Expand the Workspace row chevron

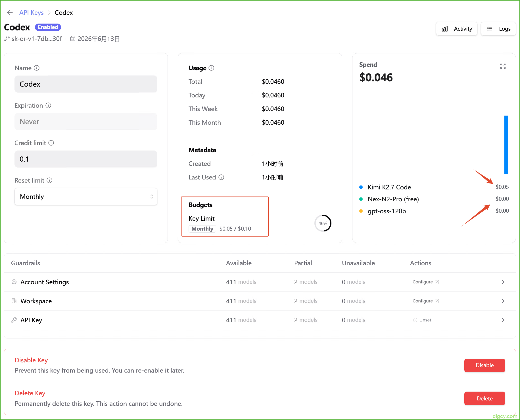coord(503,301)
